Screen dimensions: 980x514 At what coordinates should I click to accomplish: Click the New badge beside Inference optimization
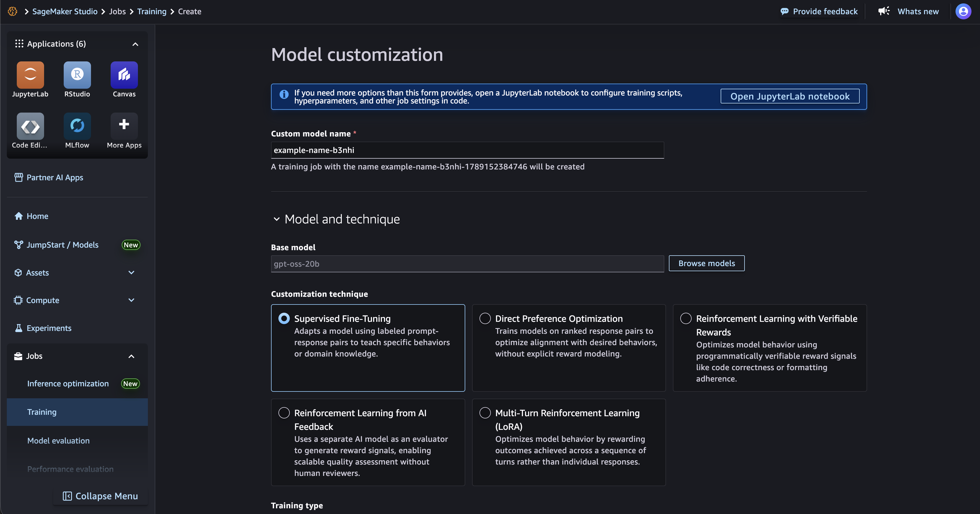tap(130, 384)
